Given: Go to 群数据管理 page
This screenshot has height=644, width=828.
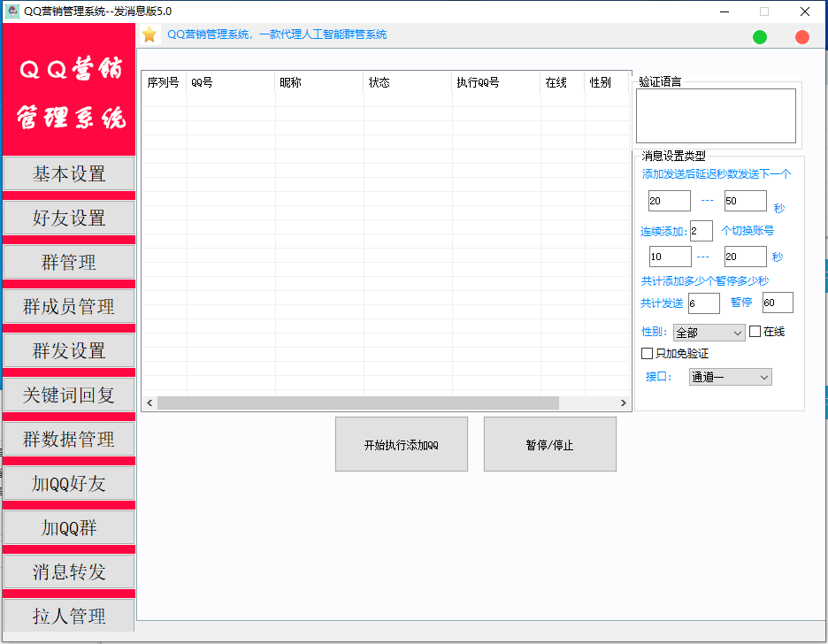Looking at the screenshot, I should tap(69, 439).
